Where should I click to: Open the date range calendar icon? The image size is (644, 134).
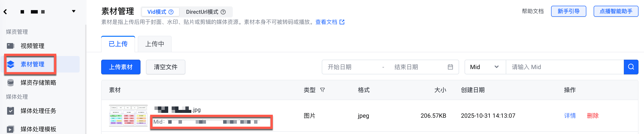450,67
